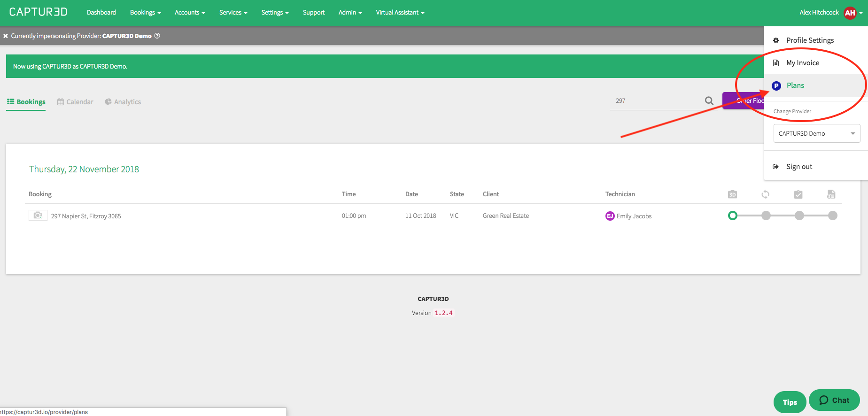Click the help icon next to CAPTUR3D Demo
Viewport: 868px width, 416px height.
tap(157, 36)
